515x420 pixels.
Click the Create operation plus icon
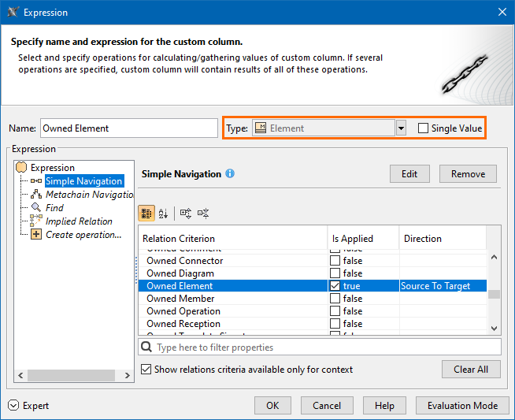pos(36,235)
